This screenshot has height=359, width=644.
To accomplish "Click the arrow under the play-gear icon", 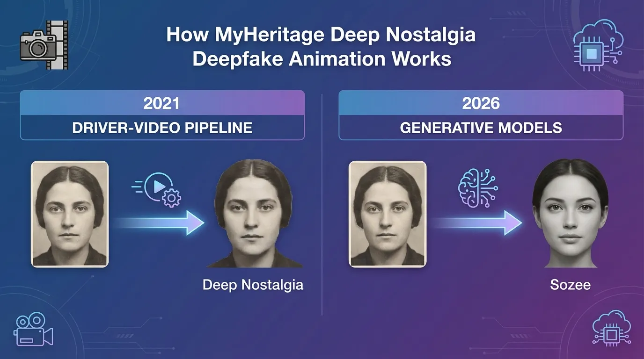I will pyautogui.click(x=159, y=223).
